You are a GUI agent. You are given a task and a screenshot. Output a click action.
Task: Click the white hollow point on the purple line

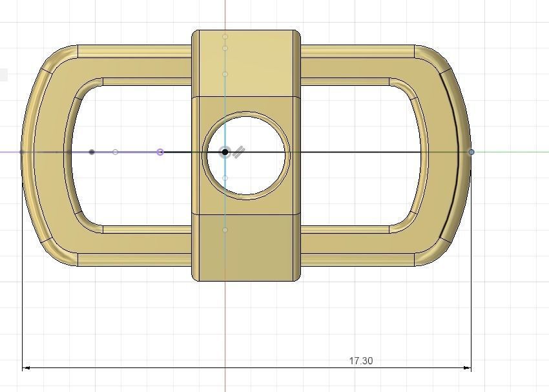(115, 152)
